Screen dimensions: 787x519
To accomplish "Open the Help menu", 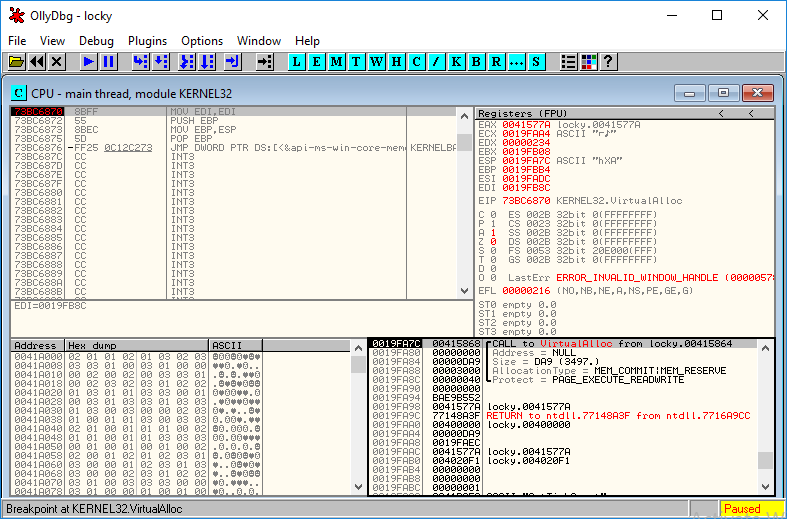I will [307, 41].
